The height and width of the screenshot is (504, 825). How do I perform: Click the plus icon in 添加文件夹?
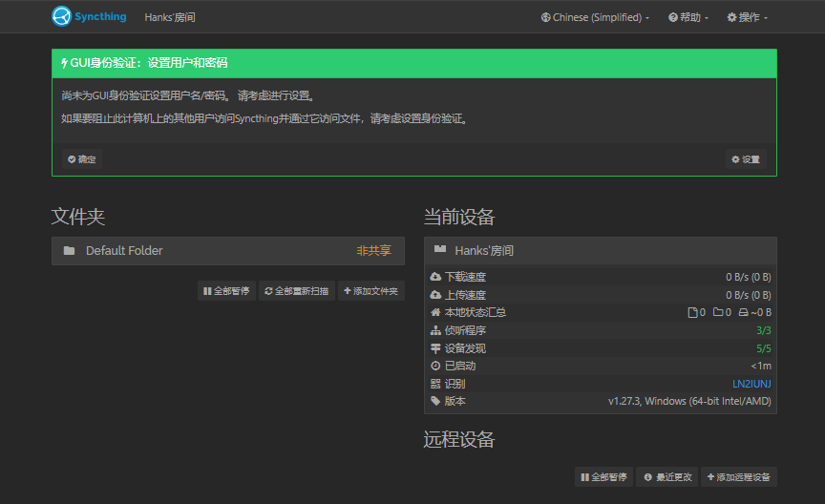[347, 291]
